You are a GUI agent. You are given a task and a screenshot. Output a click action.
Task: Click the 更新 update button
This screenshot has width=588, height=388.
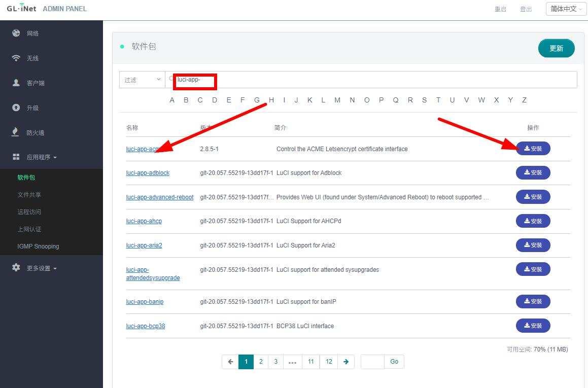[x=556, y=48]
